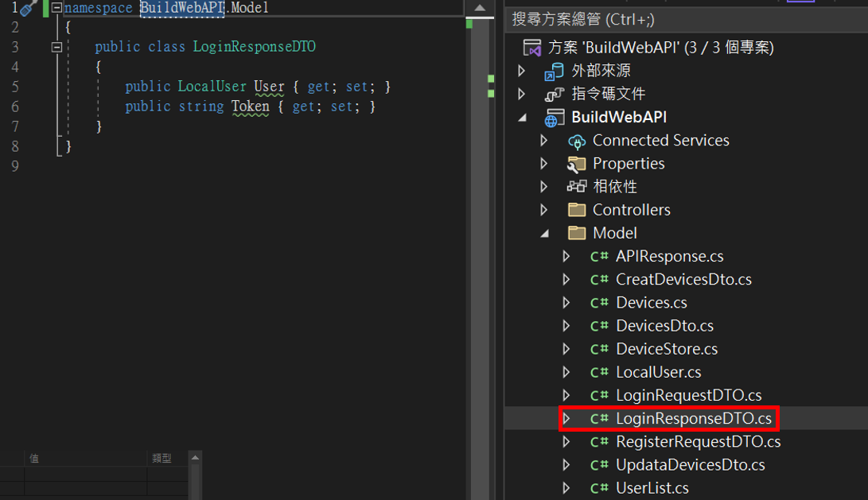
Task: Click the C# icon of RegisterRequestDTO.cs
Action: pyautogui.click(x=600, y=442)
